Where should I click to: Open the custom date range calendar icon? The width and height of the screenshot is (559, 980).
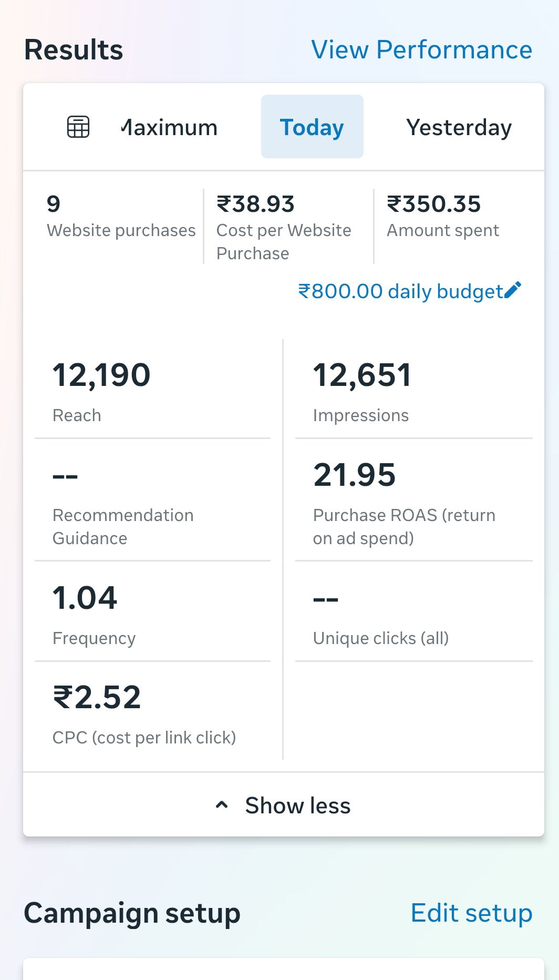[x=78, y=127]
